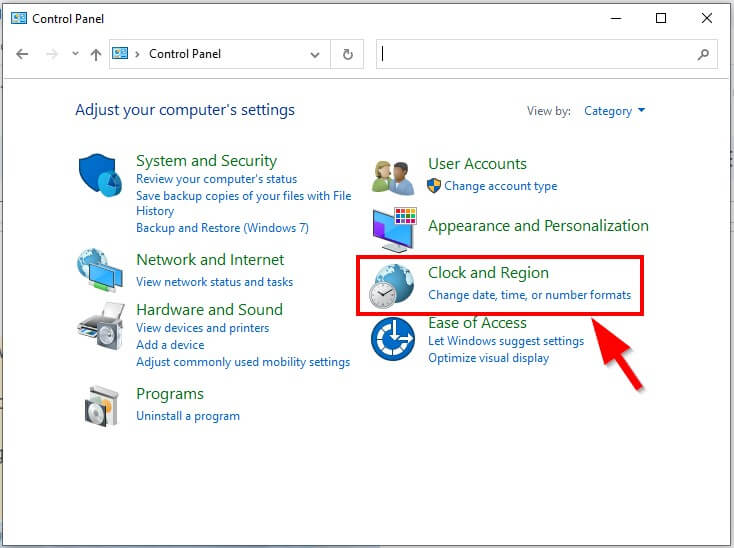Click the Control Panel breadcrumb in the address bar

coord(185,54)
